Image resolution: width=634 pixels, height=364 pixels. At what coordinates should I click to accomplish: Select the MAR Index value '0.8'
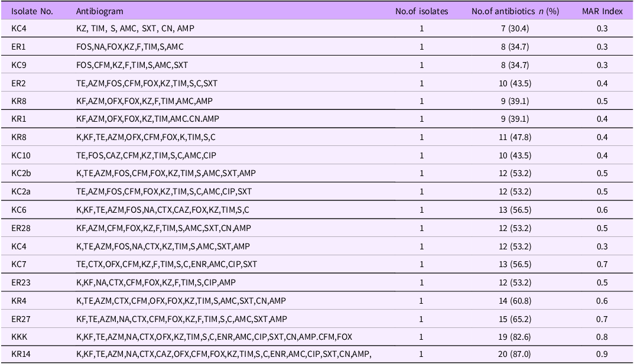602,337
